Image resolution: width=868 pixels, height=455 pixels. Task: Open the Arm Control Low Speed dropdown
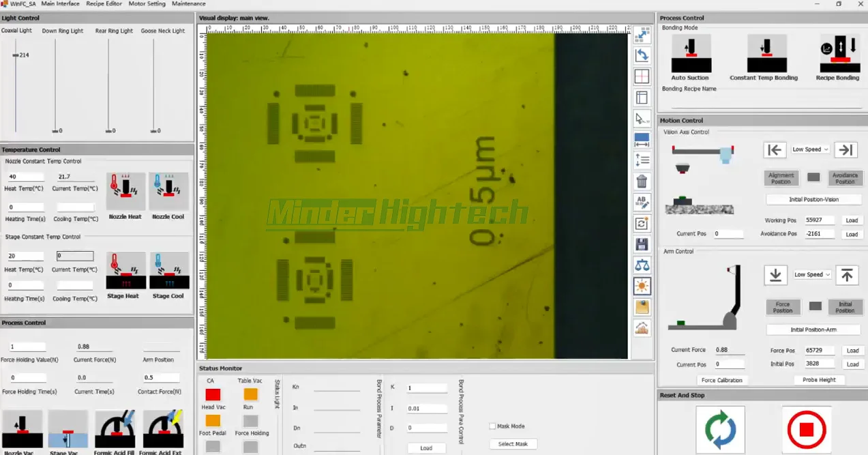click(x=812, y=274)
